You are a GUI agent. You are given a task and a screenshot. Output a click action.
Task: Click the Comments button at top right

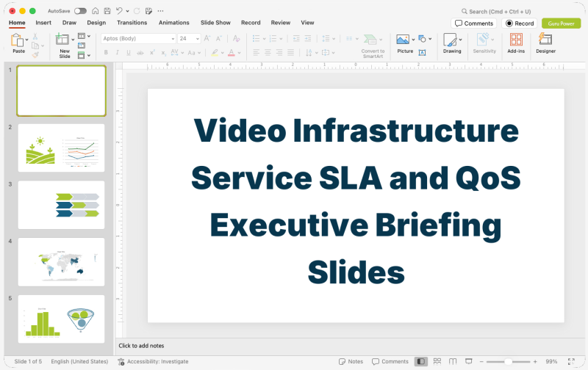(x=474, y=23)
